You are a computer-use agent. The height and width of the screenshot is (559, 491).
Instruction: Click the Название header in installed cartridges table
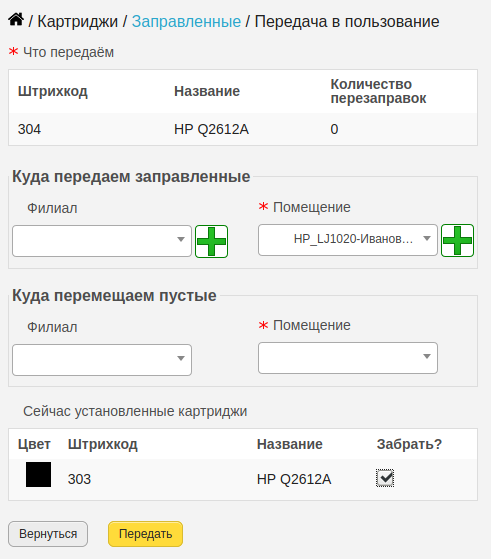tap(290, 444)
